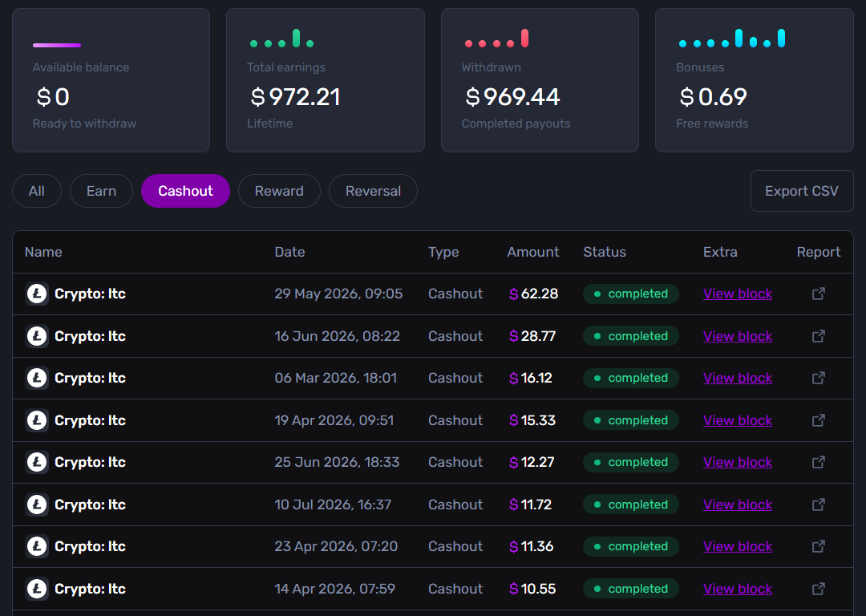
Task: Click completed status badge for $10.55 row
Action: (x=631, y=589)
